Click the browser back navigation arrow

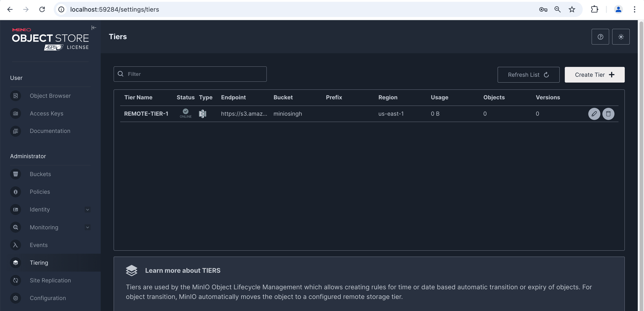pyautogui.click(x=9, y=9)
